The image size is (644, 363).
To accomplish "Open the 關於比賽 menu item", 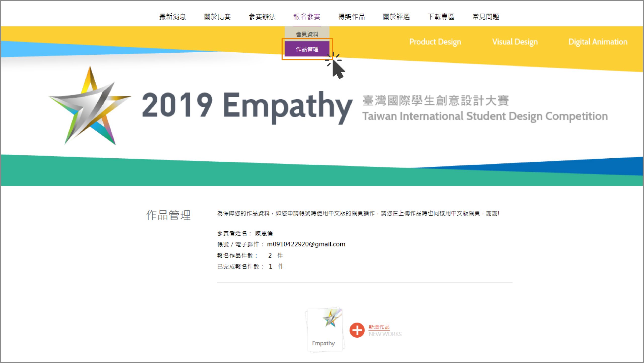I will pyautogui.click(x=217, y=17).
